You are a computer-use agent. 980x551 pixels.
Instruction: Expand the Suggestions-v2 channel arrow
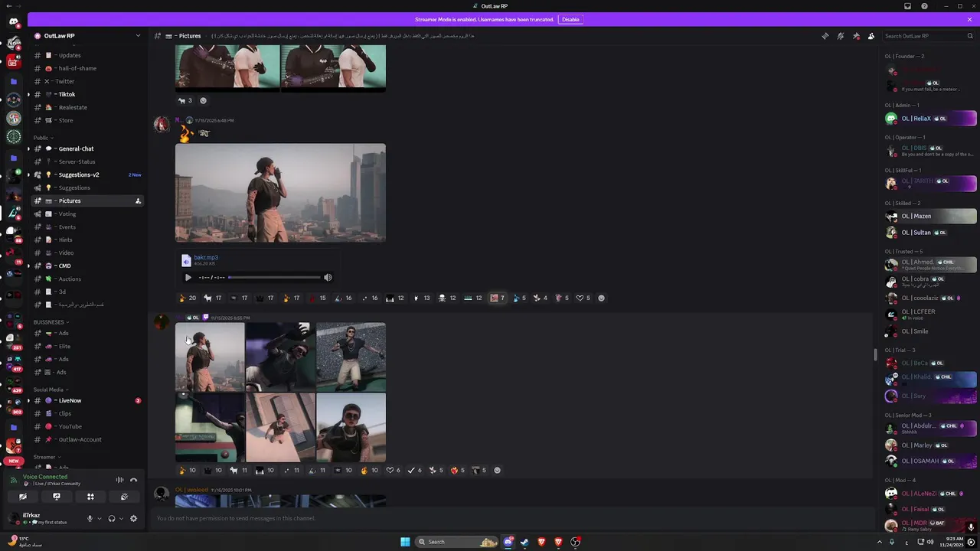[x=28, y=174]
